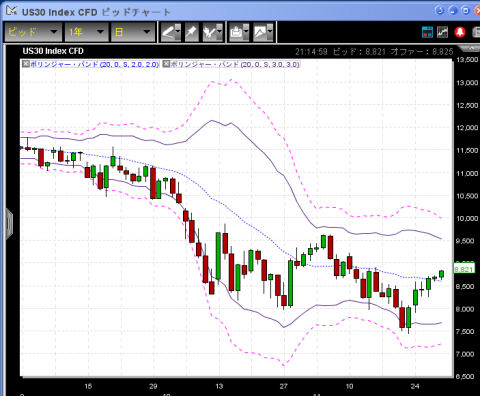This screenshot has width=480, height=396.
Task: Open the 日 interval dropdown
Action: 132,32
